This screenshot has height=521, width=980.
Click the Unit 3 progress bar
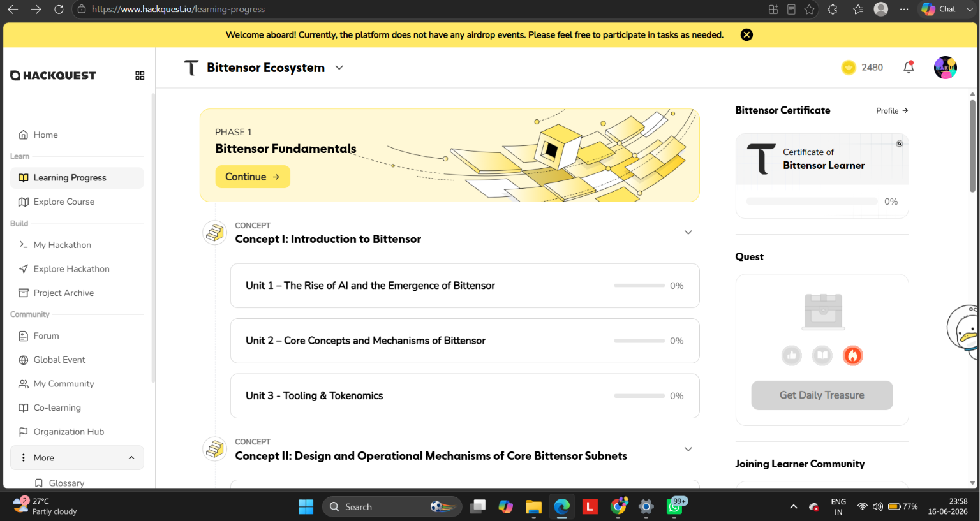tap(639, 396)
